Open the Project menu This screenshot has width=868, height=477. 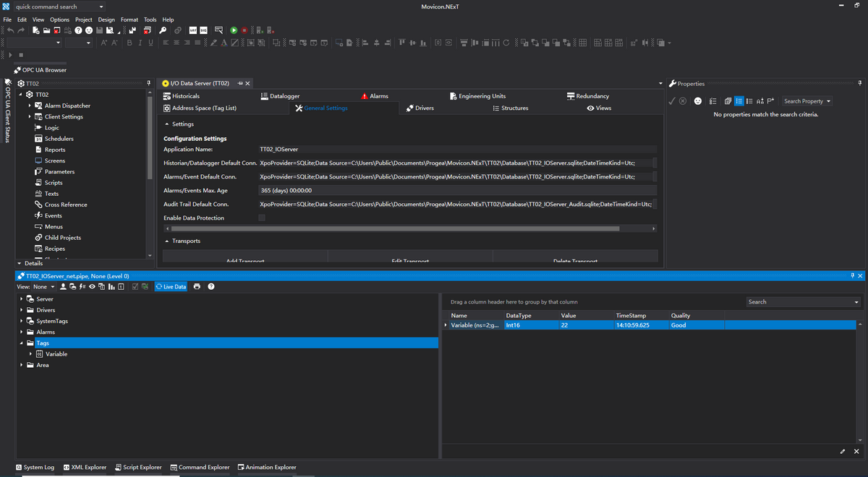pyautogui.click(x=84, y=20)
